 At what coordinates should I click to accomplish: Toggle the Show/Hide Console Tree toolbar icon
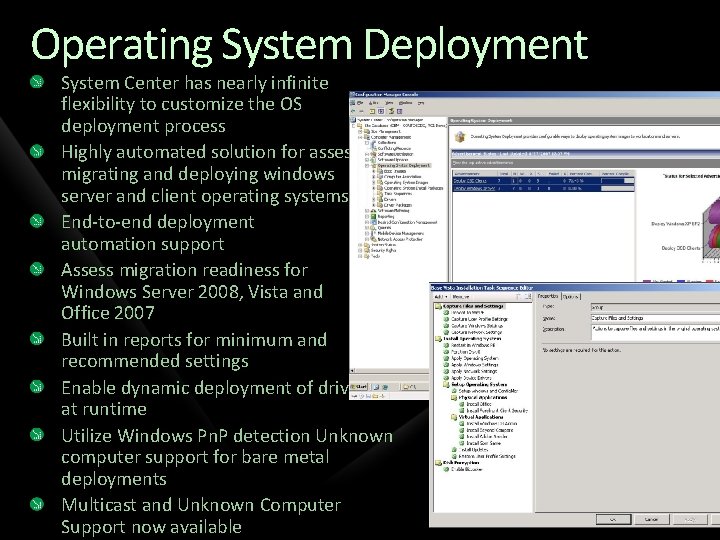click(381, 111)
